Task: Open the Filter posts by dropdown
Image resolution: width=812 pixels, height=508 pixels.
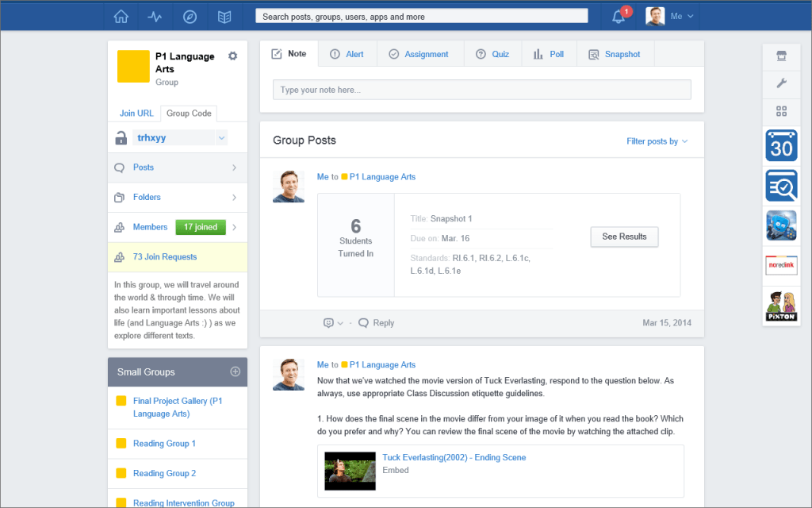Action: coord(657,140)
